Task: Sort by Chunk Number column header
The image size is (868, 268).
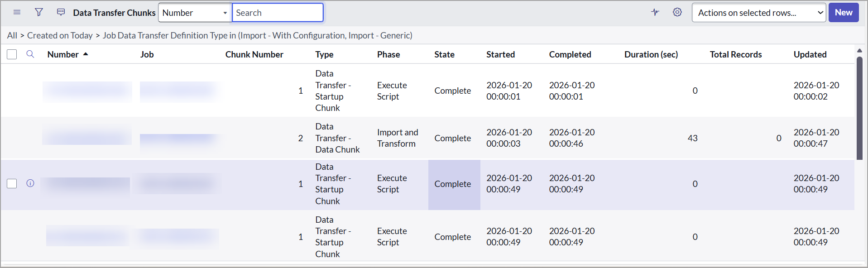Action: pyautogui.click(x=254, y=54)
